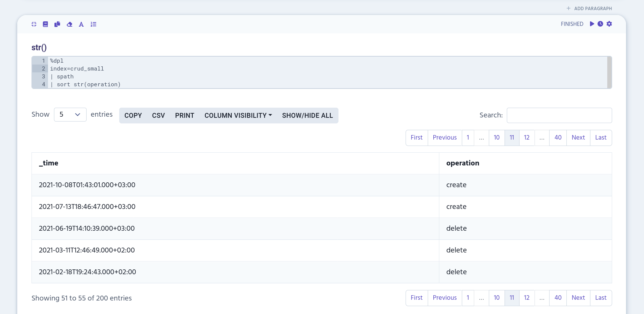
Task: Select page 40 in bottom pagination
Action: pos(558,298)
